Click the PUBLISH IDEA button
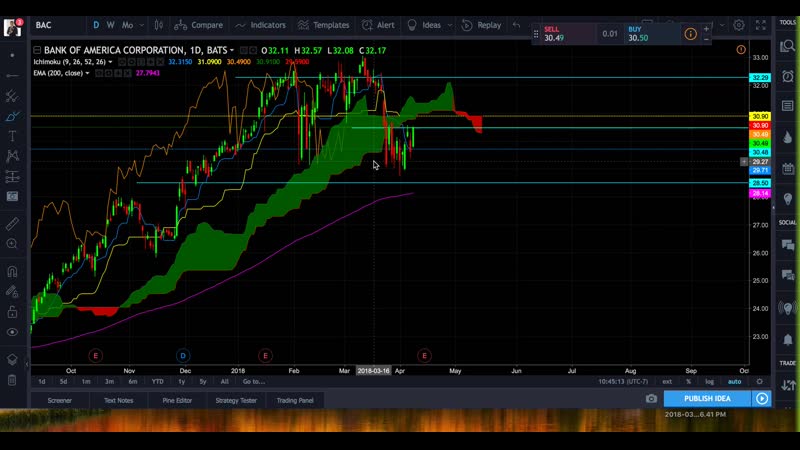Screen dimensions: 800x450 (707, 398)
